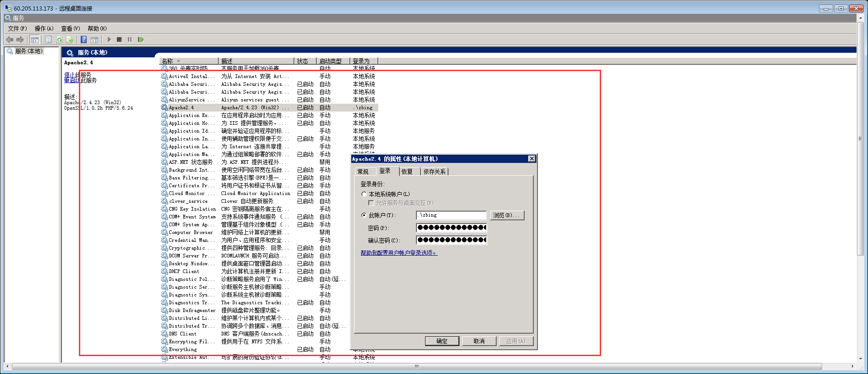The image size is (868, 374).
Task: Click the gear icon of Application Ex... row
Action: point(164,115)
